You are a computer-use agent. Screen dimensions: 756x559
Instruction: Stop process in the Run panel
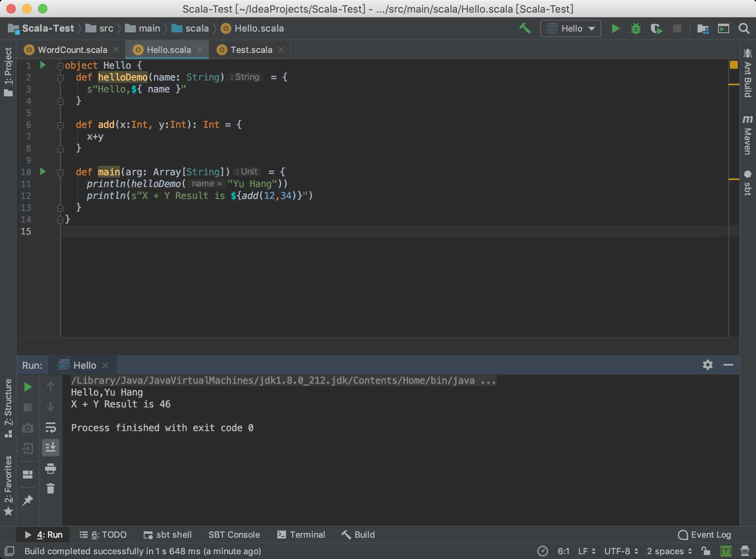pyautogui.click(x=28, y=407)
